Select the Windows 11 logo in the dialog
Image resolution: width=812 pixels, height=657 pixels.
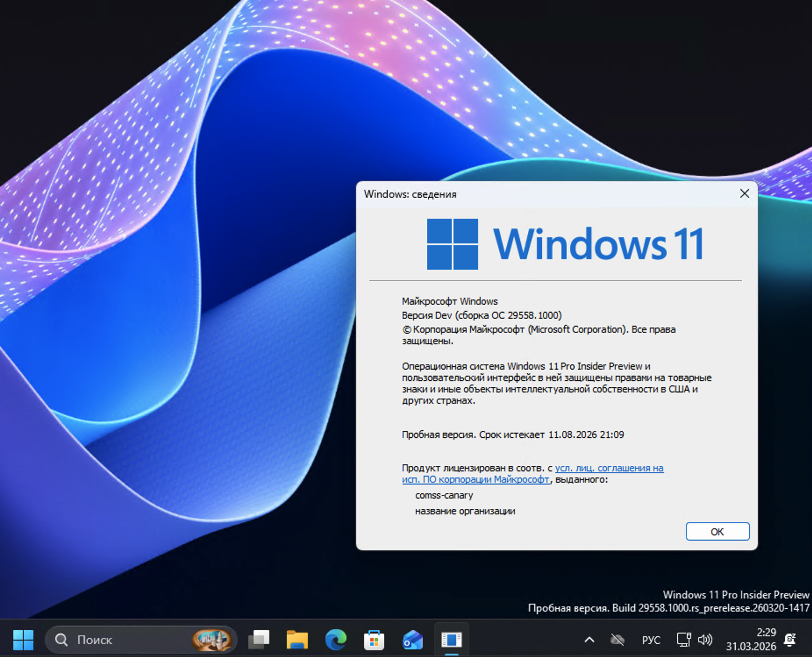coord(452,244)
